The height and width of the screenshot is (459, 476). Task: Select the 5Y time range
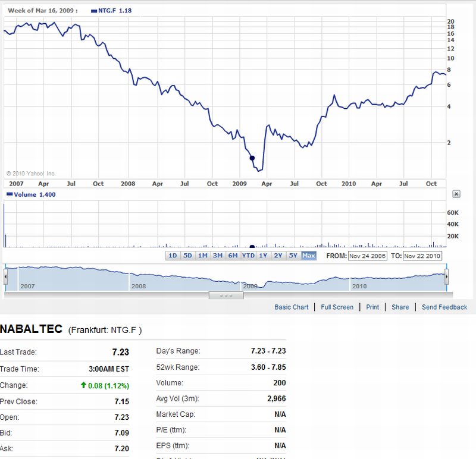293,256
